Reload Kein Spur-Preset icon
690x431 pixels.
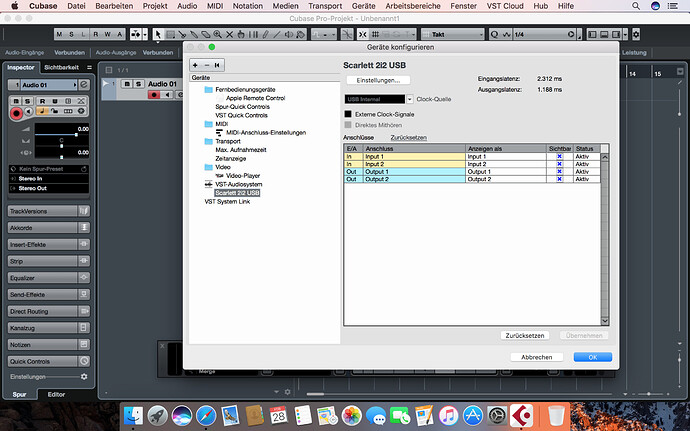(x=84, y=169)
